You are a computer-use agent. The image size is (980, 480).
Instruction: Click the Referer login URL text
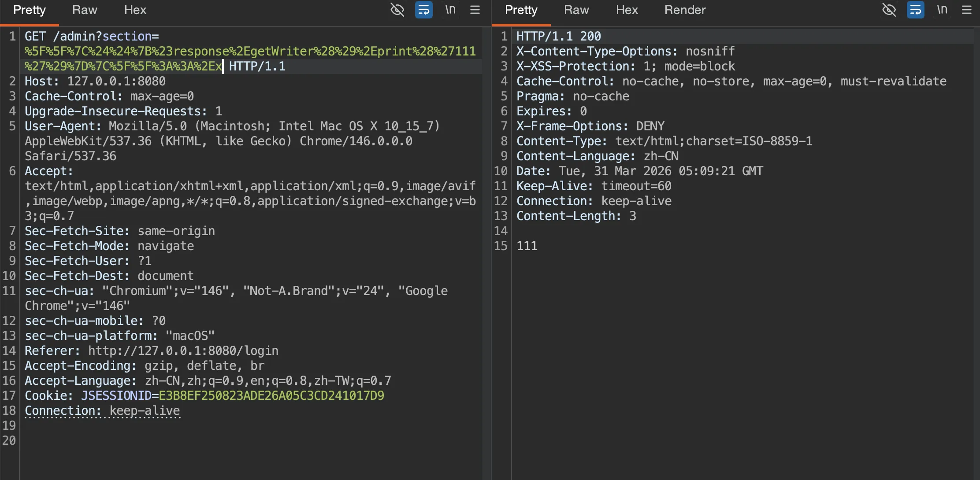(183, 351)
